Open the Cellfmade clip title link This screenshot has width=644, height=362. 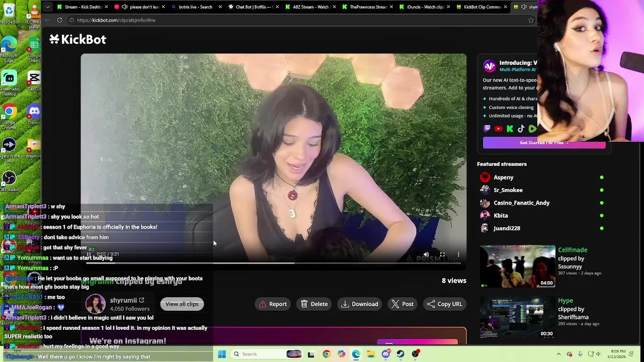[573, 250]
